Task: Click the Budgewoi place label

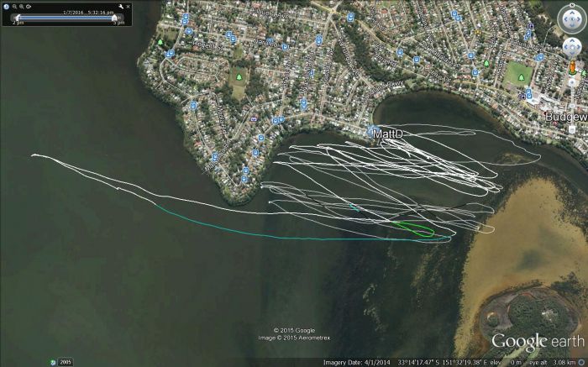Action: tap(566, 117)
